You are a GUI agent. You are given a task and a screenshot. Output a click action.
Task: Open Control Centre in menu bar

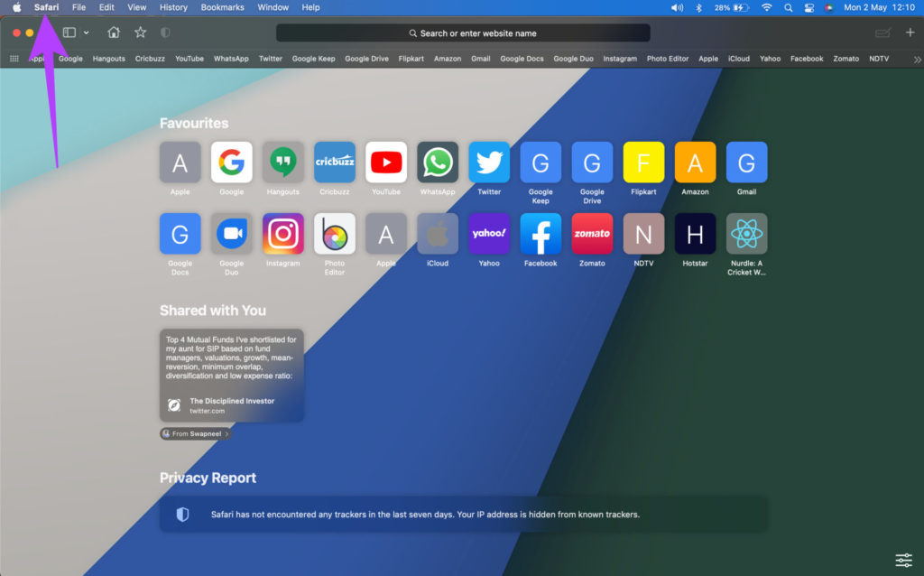pos(809,7)
